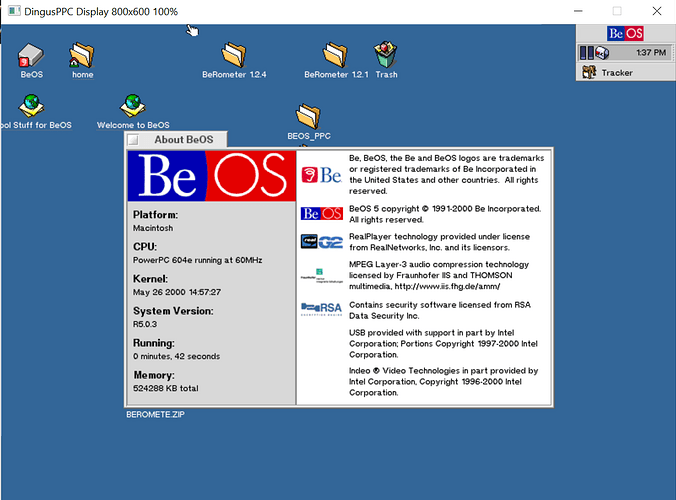The height and width of the screenshot is (500, 676).
Task: Click the USB Intel support paragraph
Action: 443,344
